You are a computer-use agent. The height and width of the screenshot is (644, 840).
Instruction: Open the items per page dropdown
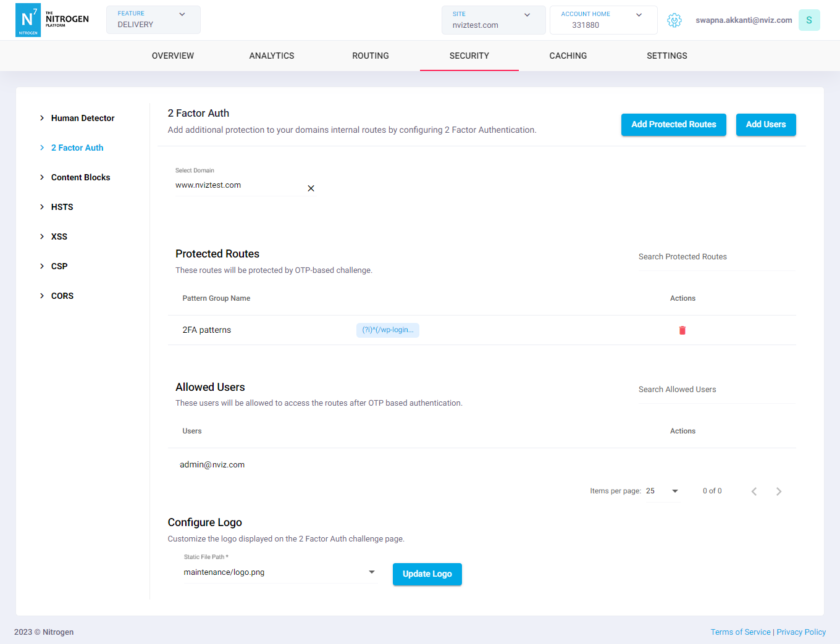(x=663, y=491)
